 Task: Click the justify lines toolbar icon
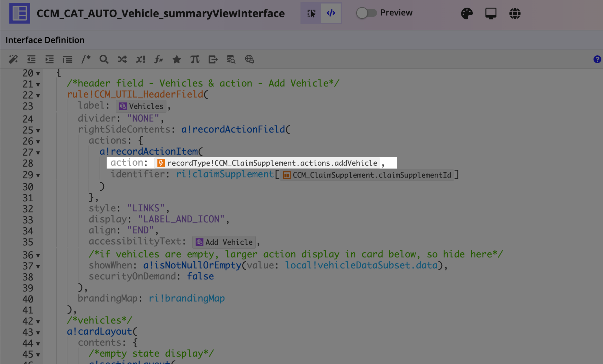tap(68, 59)
